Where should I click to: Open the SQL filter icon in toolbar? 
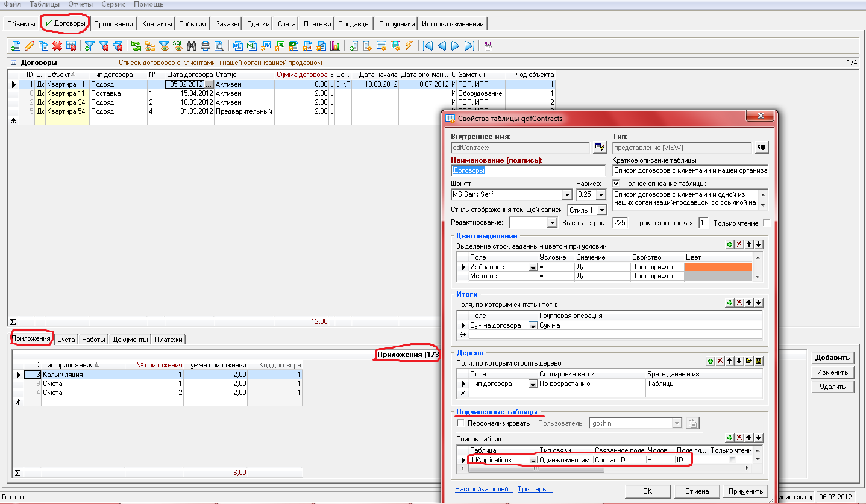[x=178, y=46]
